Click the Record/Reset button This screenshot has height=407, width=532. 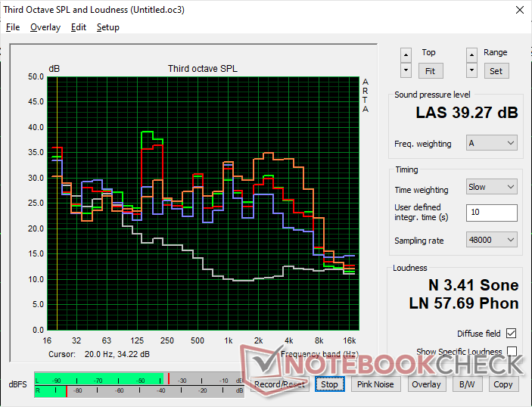[x=279, y=384]
